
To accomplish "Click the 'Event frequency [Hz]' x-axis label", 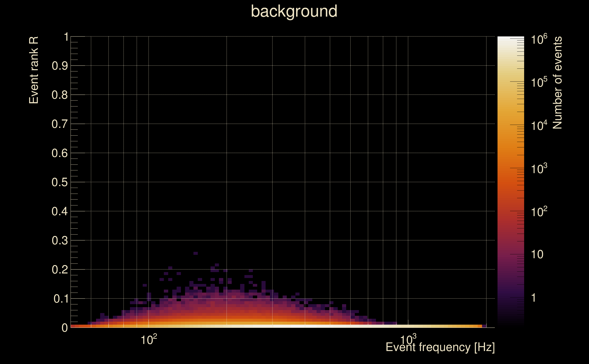I will (x=440, y=347).
